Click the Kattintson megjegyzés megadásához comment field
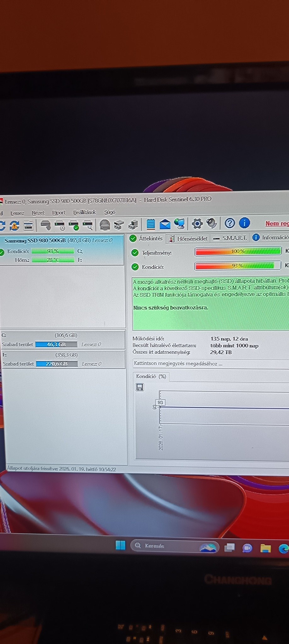This screenshot has width=289, height=644. 211,364
